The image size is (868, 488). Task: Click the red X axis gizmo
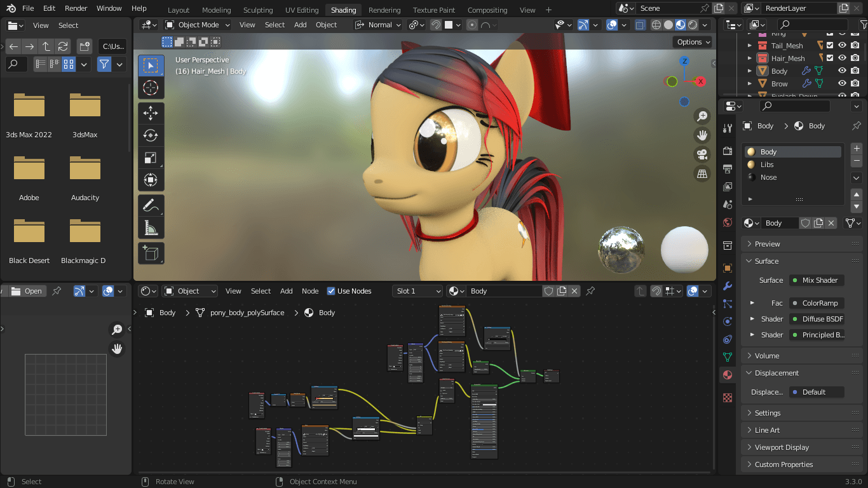(701, 81)
